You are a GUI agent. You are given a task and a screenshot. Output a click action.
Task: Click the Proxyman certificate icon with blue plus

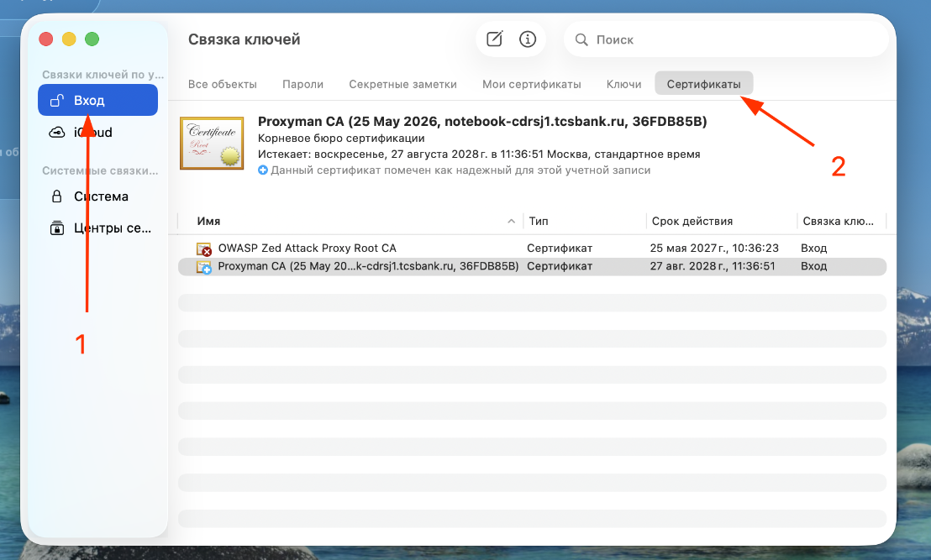[204, 267]
